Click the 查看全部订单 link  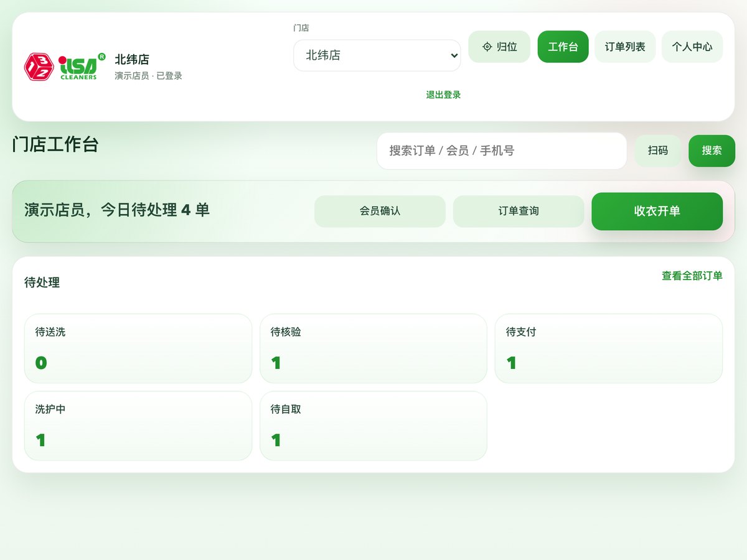click(x=692, y=276)
